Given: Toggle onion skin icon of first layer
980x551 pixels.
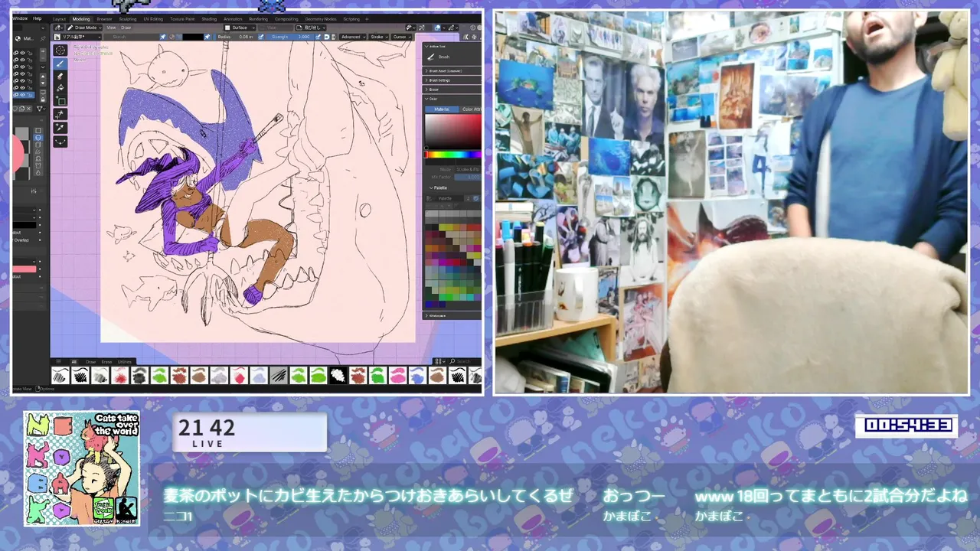Looking at the screenshot, I should [x=15, y=53].
